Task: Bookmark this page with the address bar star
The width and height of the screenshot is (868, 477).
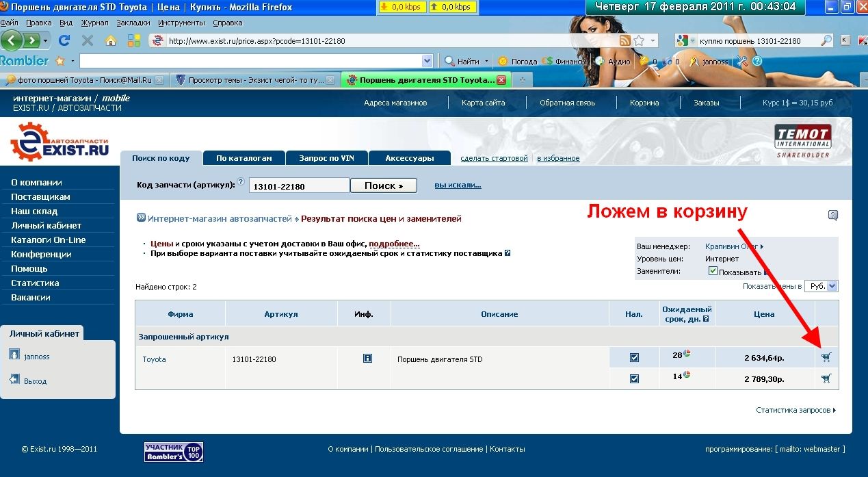Action: (x=638, y=41)
